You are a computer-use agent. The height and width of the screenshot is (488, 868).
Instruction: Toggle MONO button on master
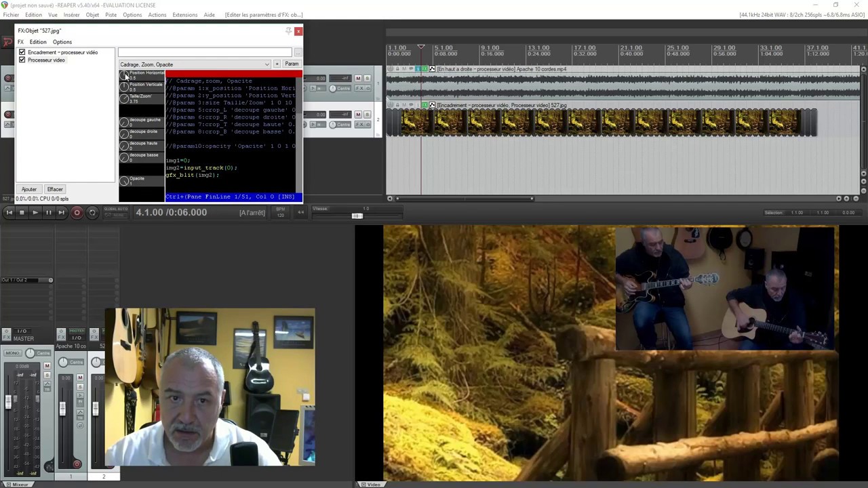tap(12, 353)
